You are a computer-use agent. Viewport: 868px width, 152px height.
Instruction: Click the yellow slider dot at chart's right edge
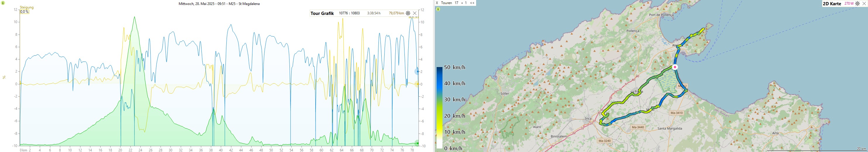(418, 84)
